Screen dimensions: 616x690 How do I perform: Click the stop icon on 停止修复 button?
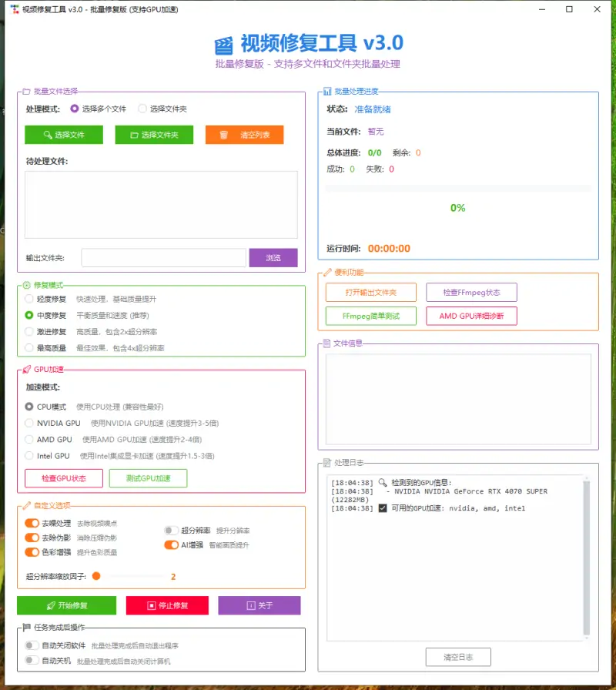pos(150,606)
